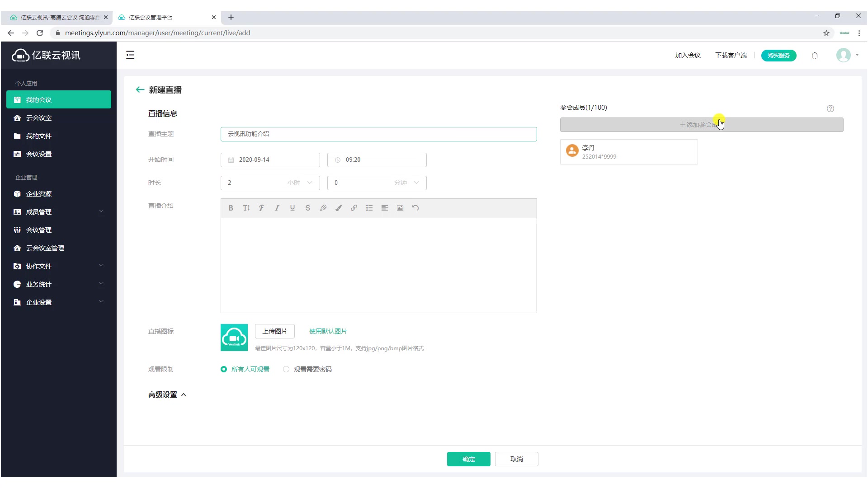Viewport: 868px width, 488px height.
Task: Open the notifications bell
Action: click(x=814, y=56)
